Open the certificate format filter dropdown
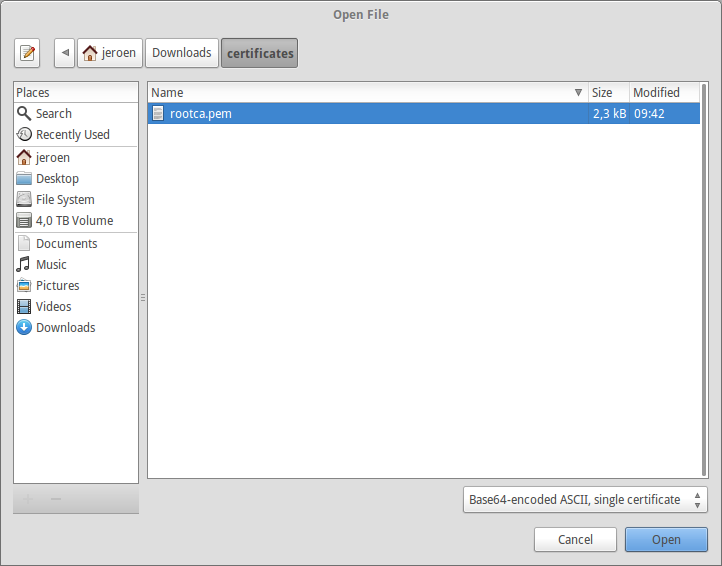 pos(585,500)
